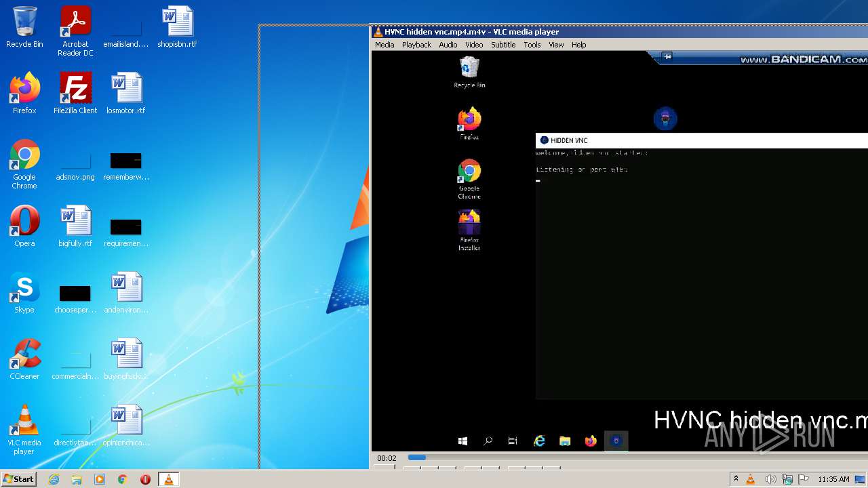Image resolution: width=868 pixels, height=488 pixels.
Task: Open FileZilla Client shortcut
Action: pos(75,94)
